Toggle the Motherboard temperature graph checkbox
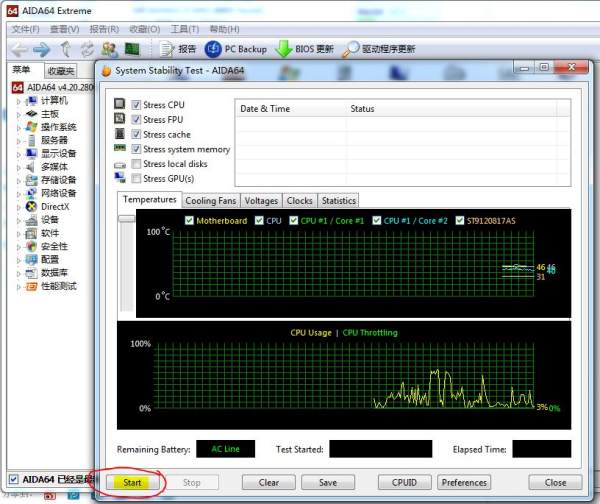This screenshot has width=600, height=504. coord(189,220)
